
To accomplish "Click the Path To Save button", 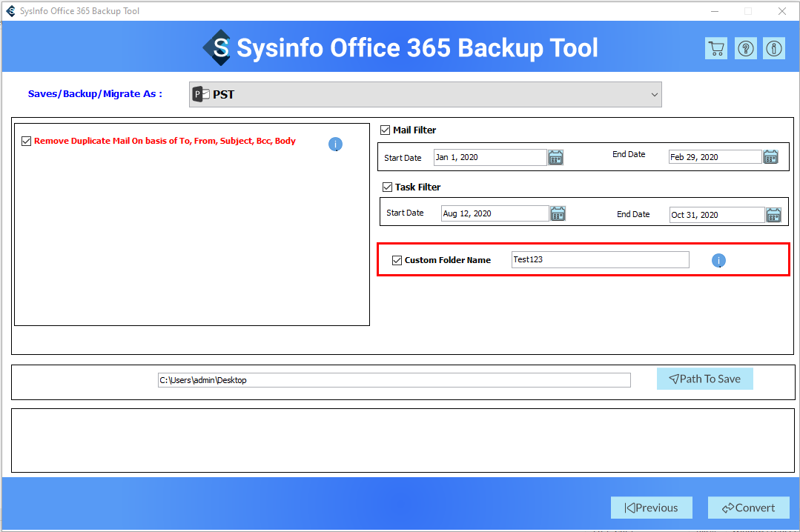I will (704, 379).
